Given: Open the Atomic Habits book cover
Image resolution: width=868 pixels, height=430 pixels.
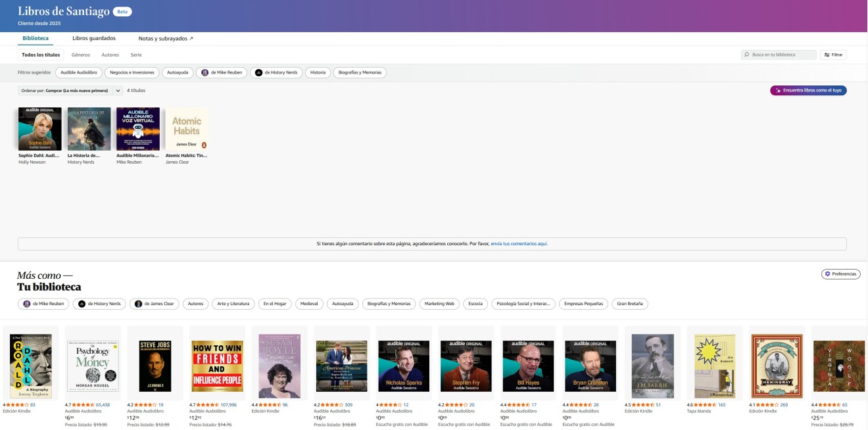Looking at the screenshot, I should pyautogui.click(x=187, y=129).
